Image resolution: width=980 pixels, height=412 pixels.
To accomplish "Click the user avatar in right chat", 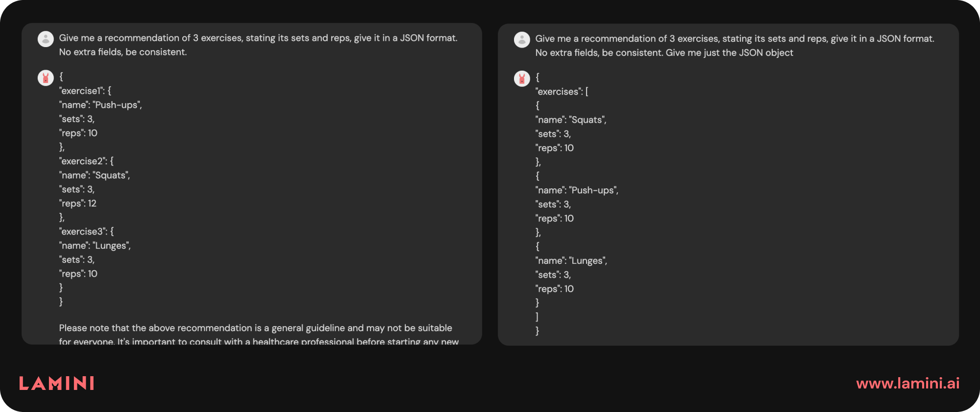I will (522, 40).
